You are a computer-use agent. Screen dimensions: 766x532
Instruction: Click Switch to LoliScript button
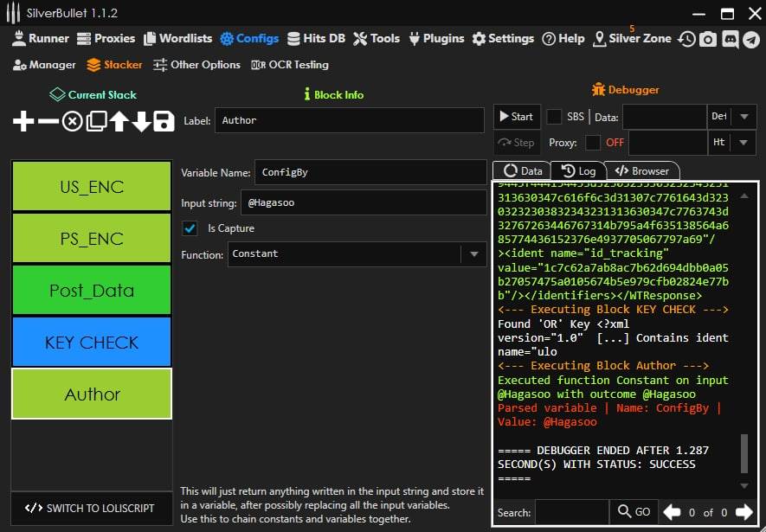[92, 508]
